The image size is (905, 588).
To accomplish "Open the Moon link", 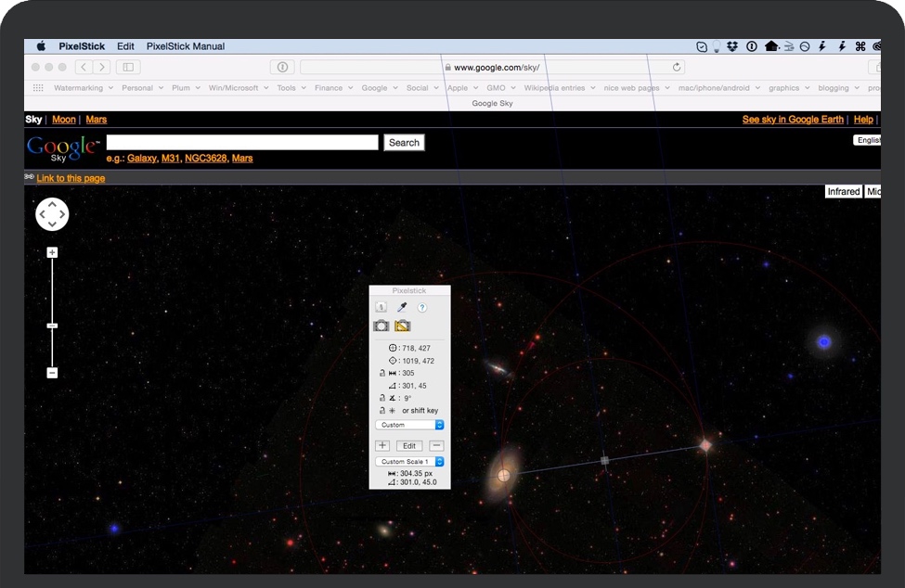I will tap(64, 120).
